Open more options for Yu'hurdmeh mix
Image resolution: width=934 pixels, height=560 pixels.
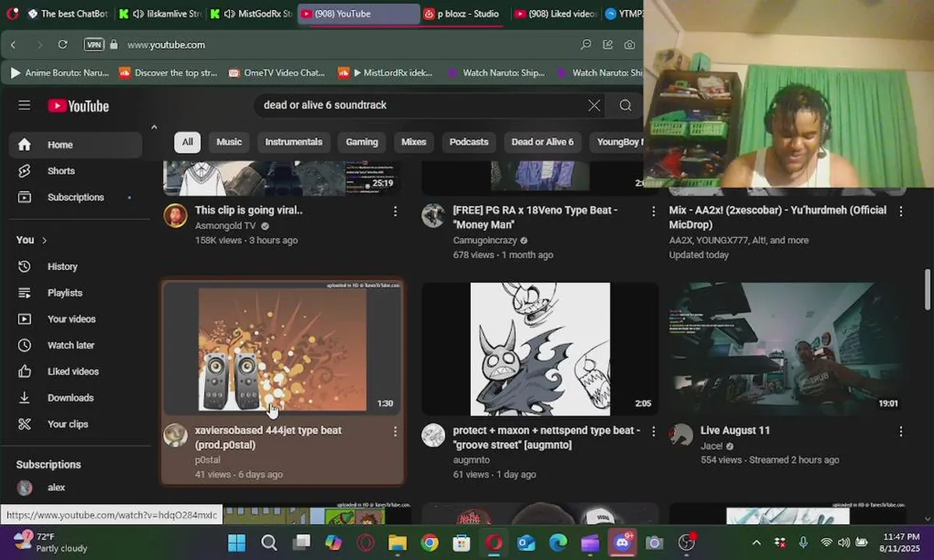pyautogui.click(x=901, y=211)
